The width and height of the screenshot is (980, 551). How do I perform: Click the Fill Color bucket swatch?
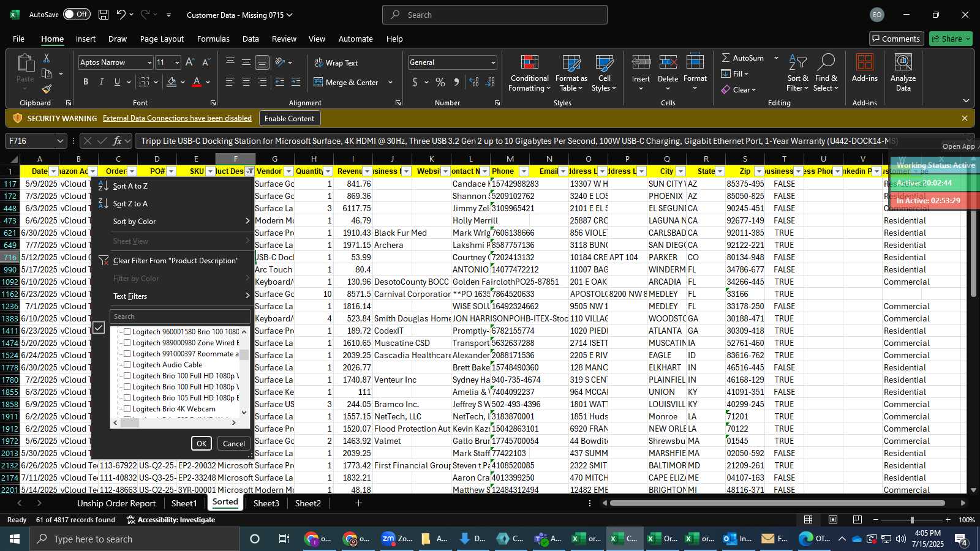pos(171,82)
